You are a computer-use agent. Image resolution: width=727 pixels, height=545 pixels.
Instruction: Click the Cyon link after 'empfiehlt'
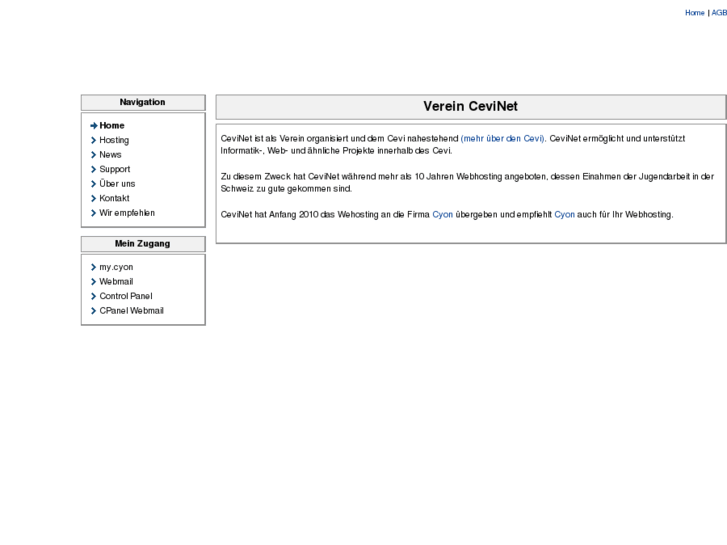tap(564, 214)
